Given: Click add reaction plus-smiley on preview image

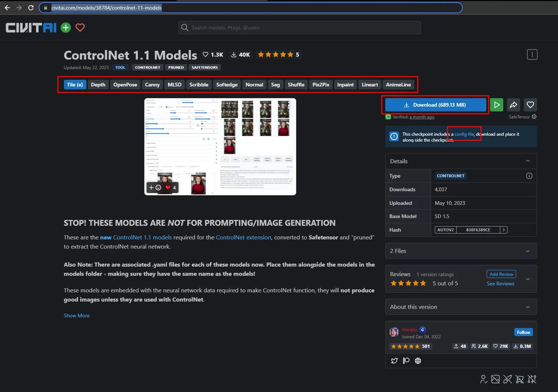Looking at the screenshot, I should coord(155,188).
